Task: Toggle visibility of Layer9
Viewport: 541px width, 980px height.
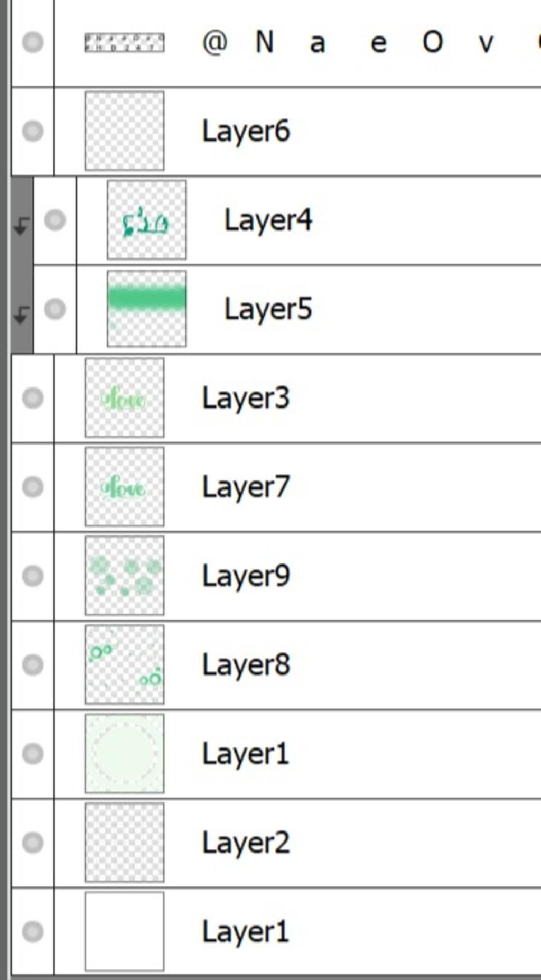Action: pyautogui.click(x=33, y=575)
